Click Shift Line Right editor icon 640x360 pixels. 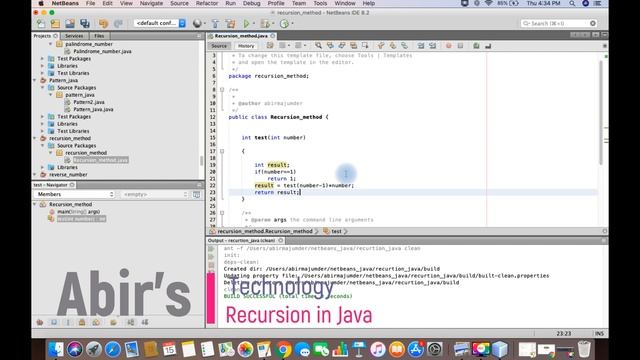tap(433, 46)
